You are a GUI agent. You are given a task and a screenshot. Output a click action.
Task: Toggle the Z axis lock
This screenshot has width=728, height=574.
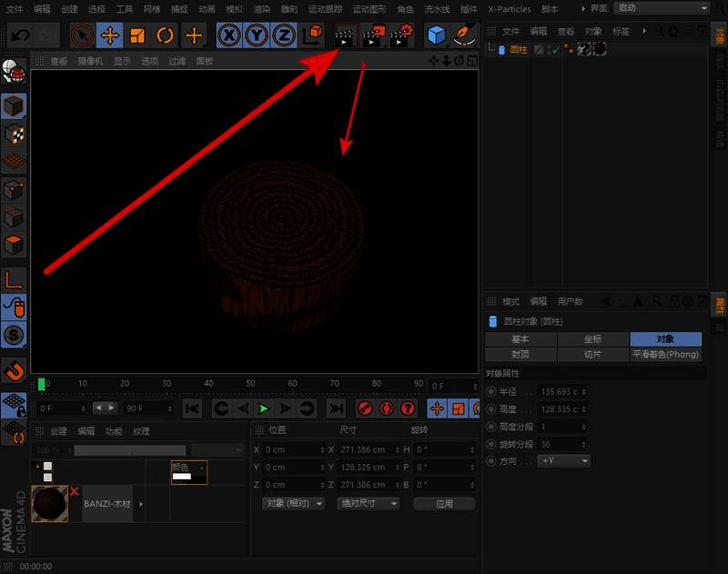(285, 35)
